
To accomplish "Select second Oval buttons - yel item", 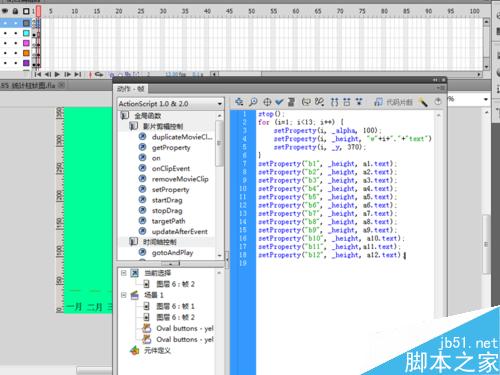I will pos(185,339).
